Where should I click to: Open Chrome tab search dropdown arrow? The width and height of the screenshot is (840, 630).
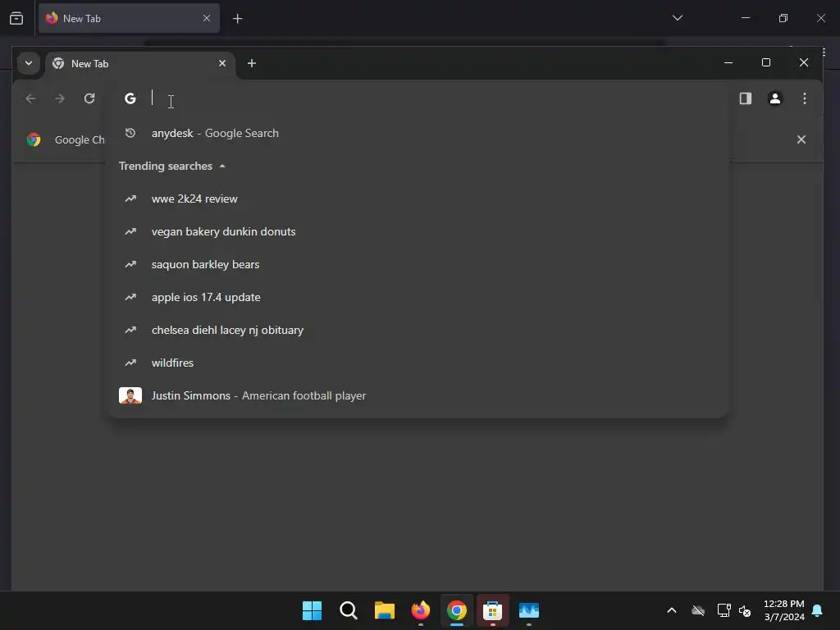(x=29, y=63)
